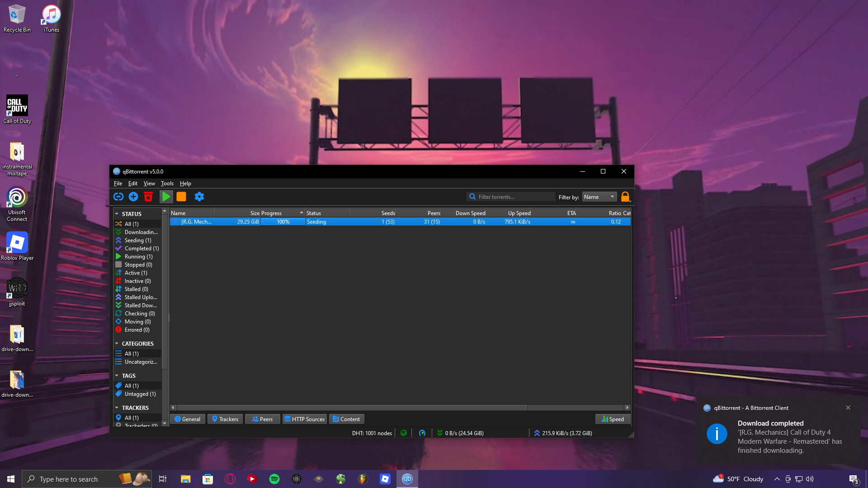This screenshot has width=868, height=488.
Task: Open Spotify from the taskbar
Action: [274, 479]
